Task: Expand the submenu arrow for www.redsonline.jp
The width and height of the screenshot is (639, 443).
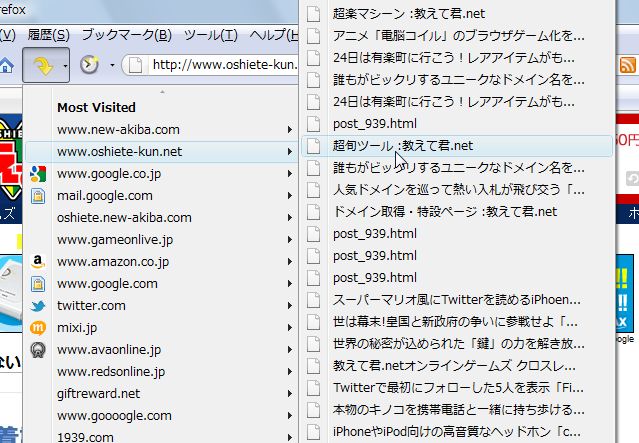Action: 289,372
